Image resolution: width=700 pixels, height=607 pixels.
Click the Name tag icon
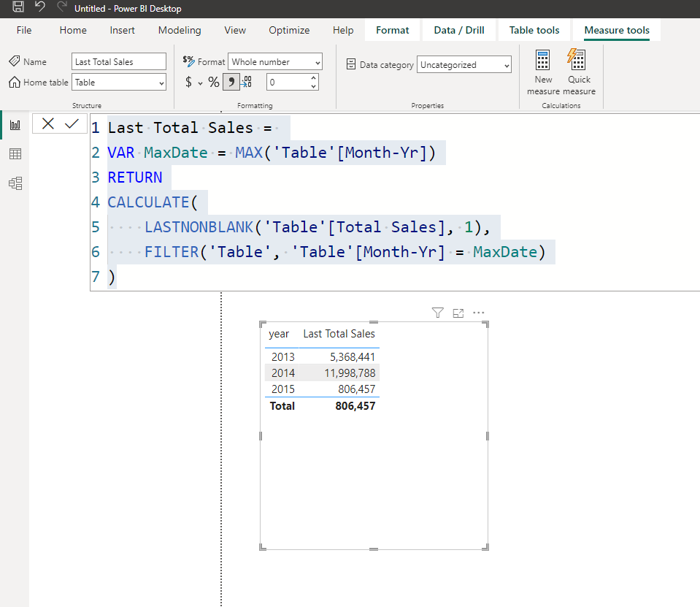tap(15, 61)
